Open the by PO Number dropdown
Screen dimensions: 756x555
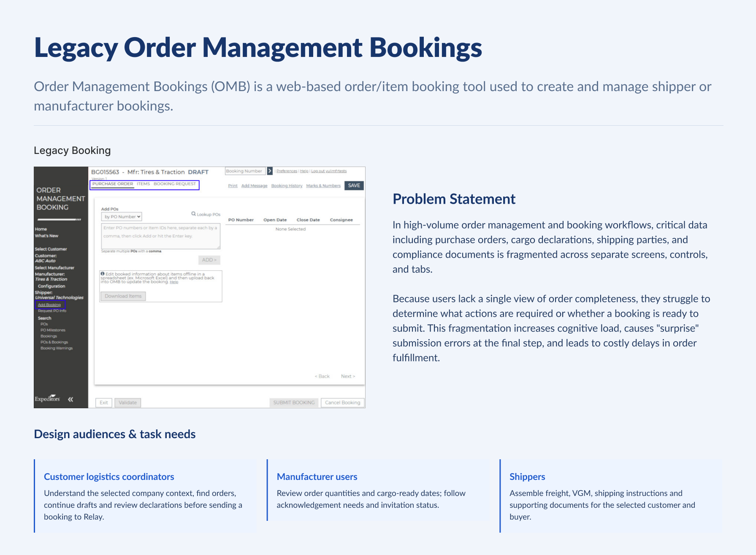[x=122, y=216]
